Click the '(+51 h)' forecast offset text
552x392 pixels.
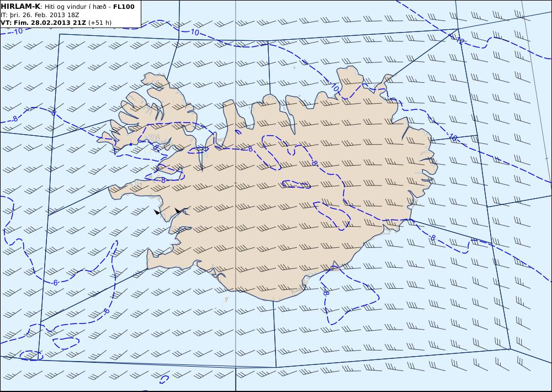99,23
